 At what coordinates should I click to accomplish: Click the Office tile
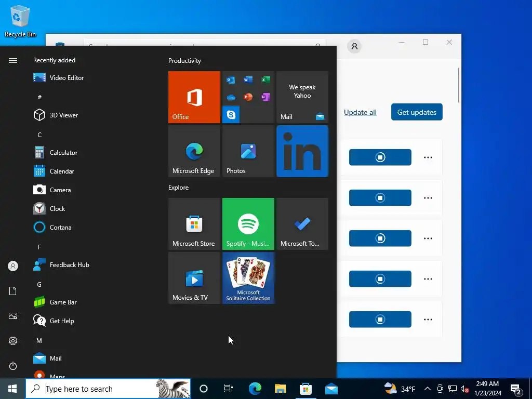pos(194,97)
